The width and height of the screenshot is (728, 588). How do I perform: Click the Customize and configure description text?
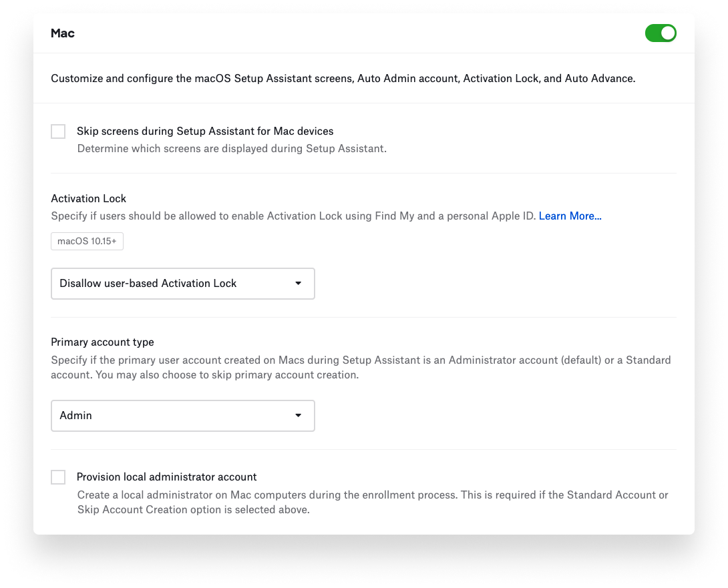(343, 79)
